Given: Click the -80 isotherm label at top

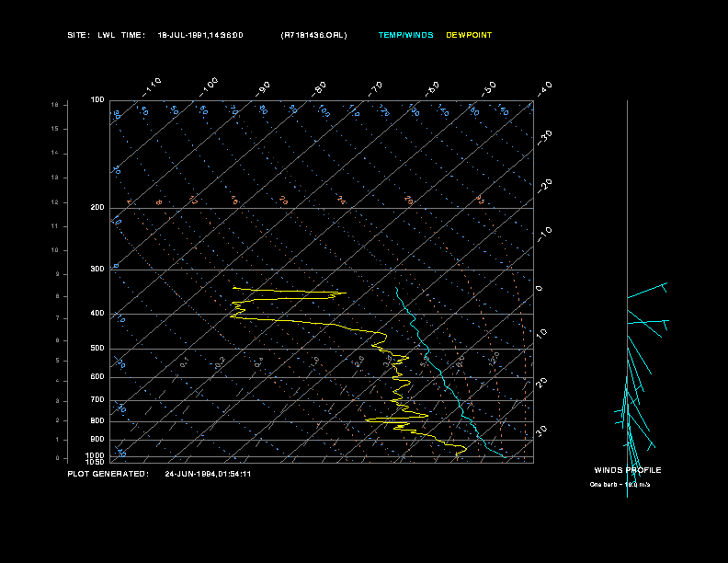Looking at the screenshot, I should click(x=319, y=88).
